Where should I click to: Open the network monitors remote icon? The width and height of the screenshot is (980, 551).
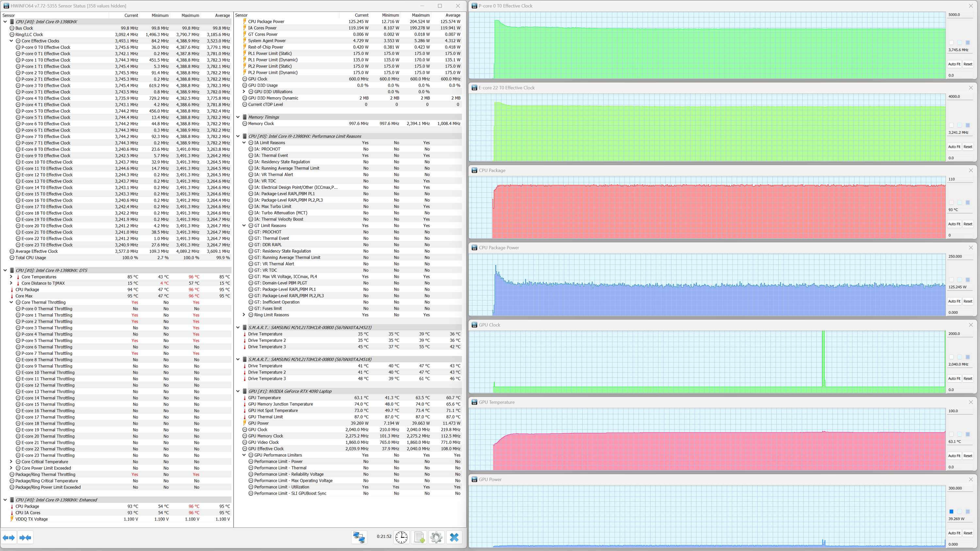click(359, 537)
